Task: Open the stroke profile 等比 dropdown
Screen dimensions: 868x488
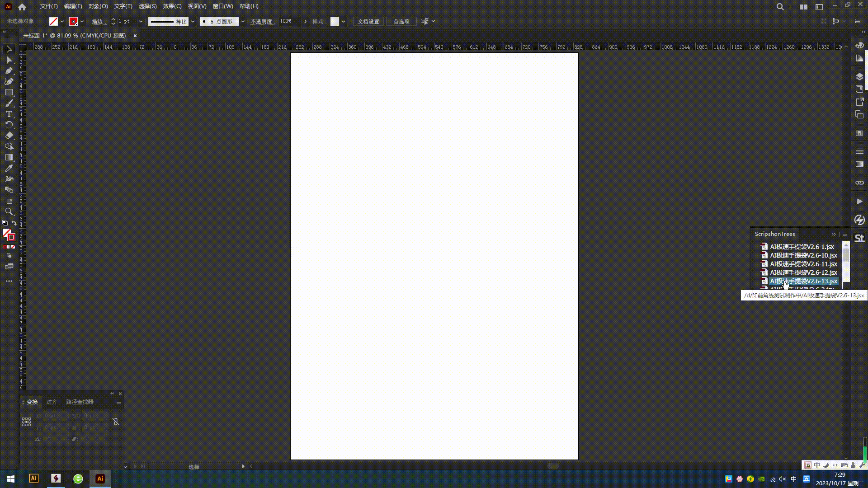Action: [x=193, y=22]
